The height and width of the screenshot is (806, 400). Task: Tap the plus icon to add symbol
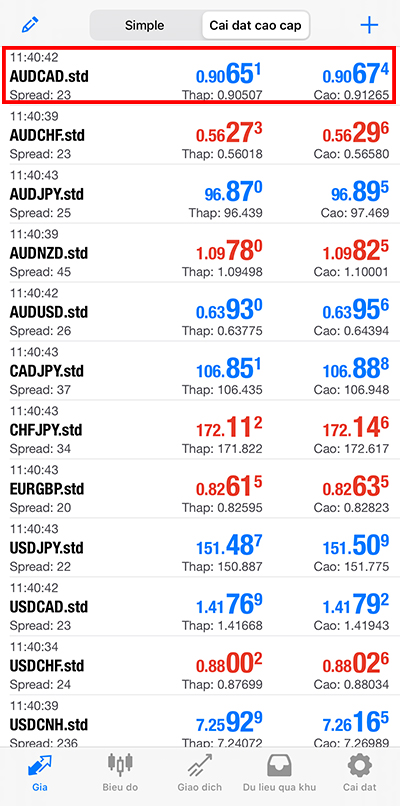(x=369, y=25)
